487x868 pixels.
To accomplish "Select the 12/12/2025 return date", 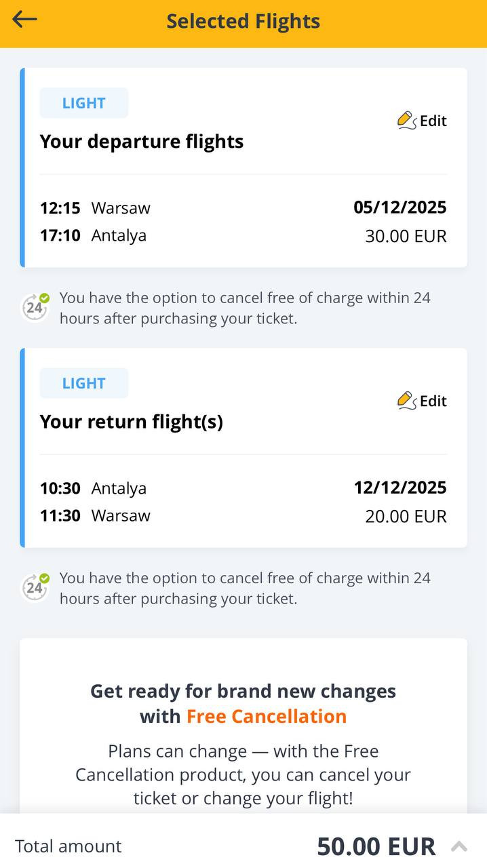I will pos(400,487).
